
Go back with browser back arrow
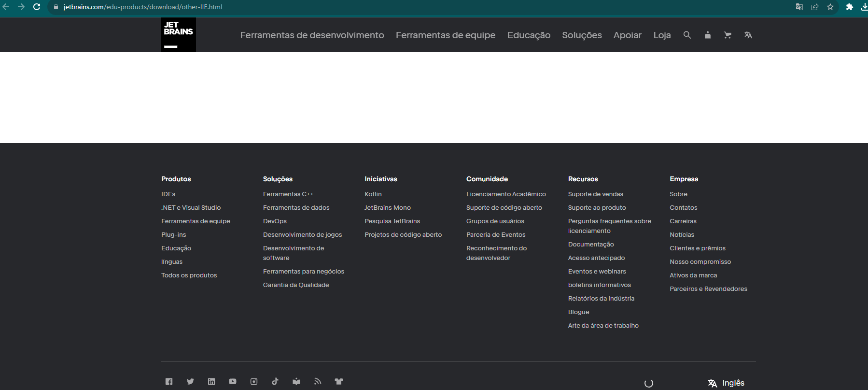(x=6, y=7)
